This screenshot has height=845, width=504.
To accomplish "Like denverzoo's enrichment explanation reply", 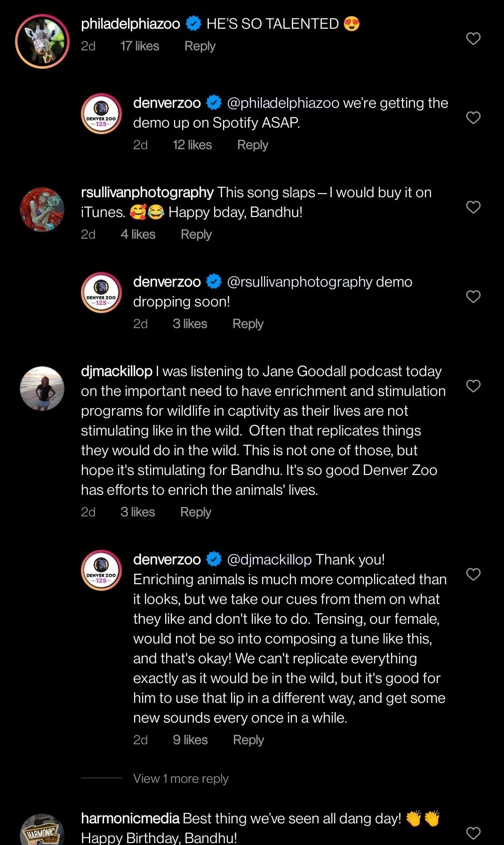I will (x=473, y=574).
